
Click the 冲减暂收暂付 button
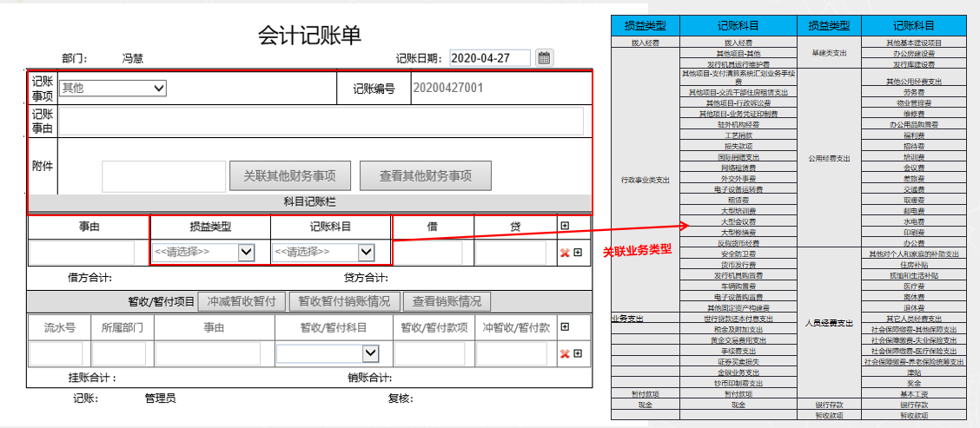(x=242, y=301)
